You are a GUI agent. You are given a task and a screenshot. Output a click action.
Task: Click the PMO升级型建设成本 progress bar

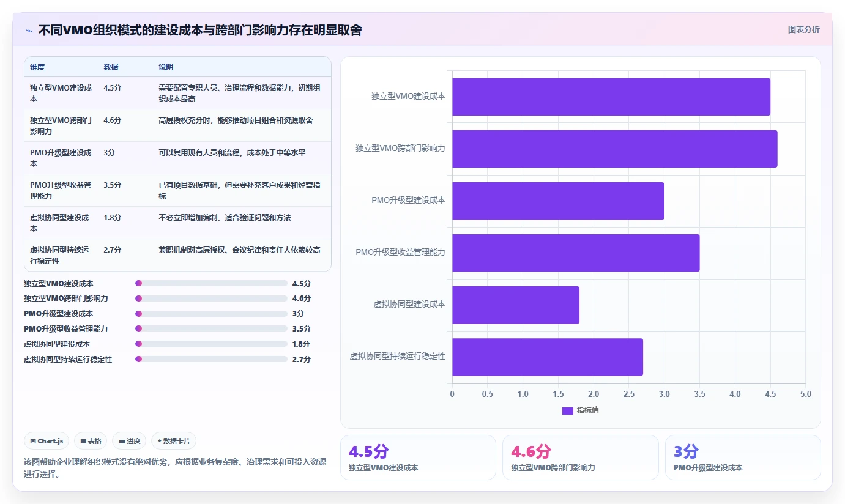pyautogui.click(x=211, y=314)
